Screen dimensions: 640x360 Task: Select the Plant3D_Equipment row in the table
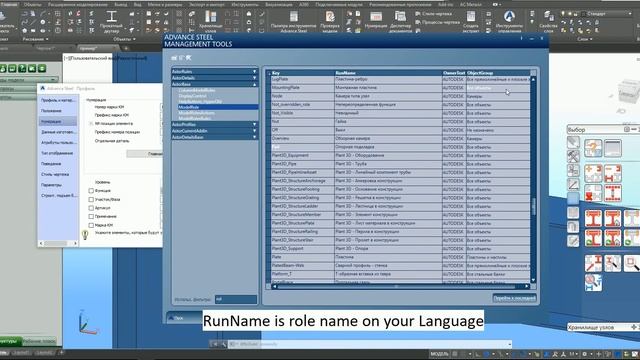pyautogui.click(x=400, y=156)
